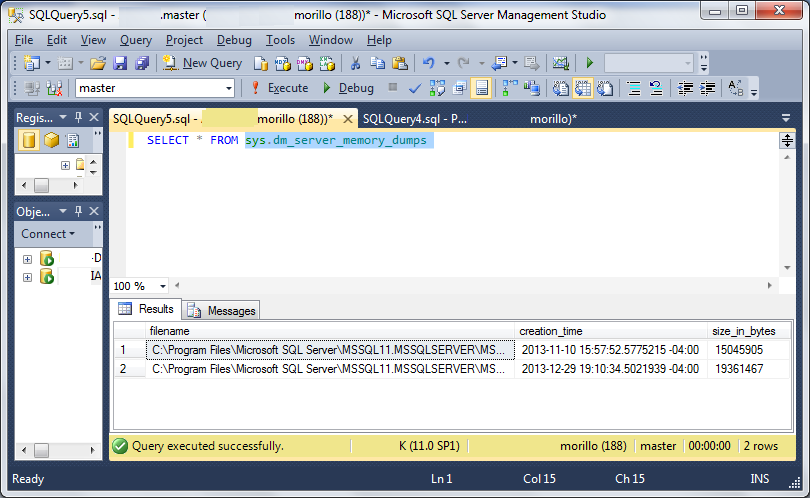This screenshot has height=498, width=810.
Task: Open the Query menu
Action: (x=136, y=40)
